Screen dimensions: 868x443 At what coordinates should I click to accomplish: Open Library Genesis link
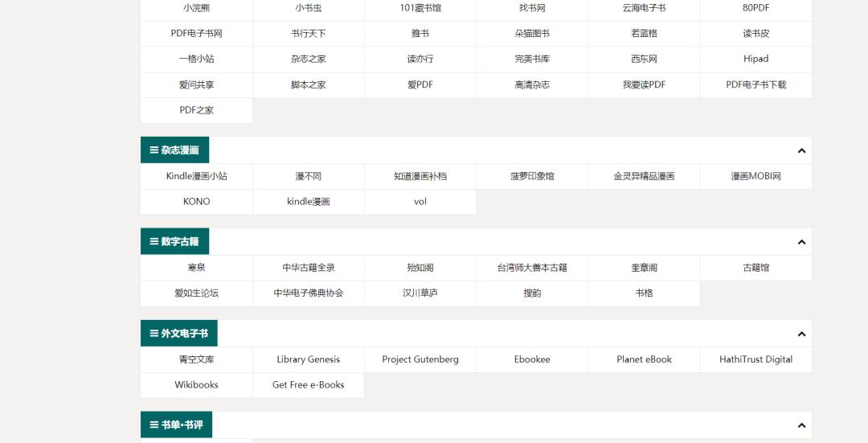309,359
